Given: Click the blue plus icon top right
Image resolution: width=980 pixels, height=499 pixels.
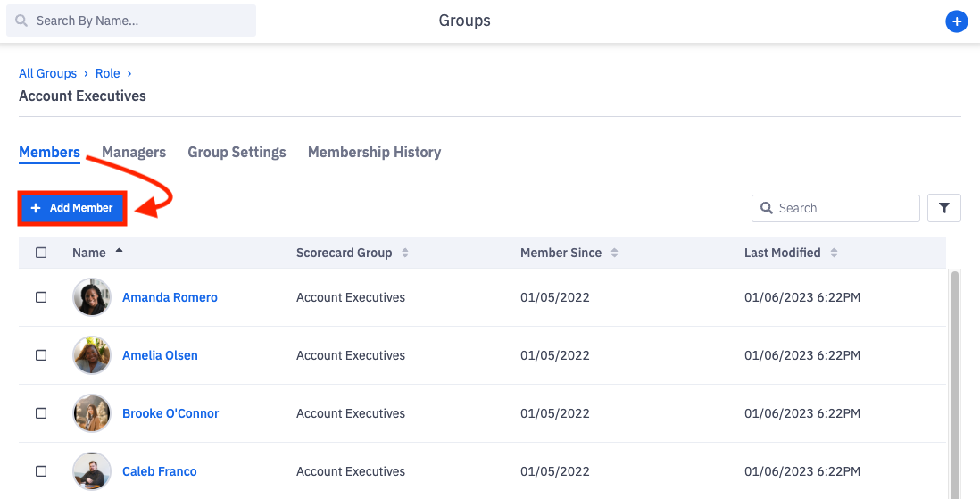Looking at the screenshot, I should pos(956,21).
